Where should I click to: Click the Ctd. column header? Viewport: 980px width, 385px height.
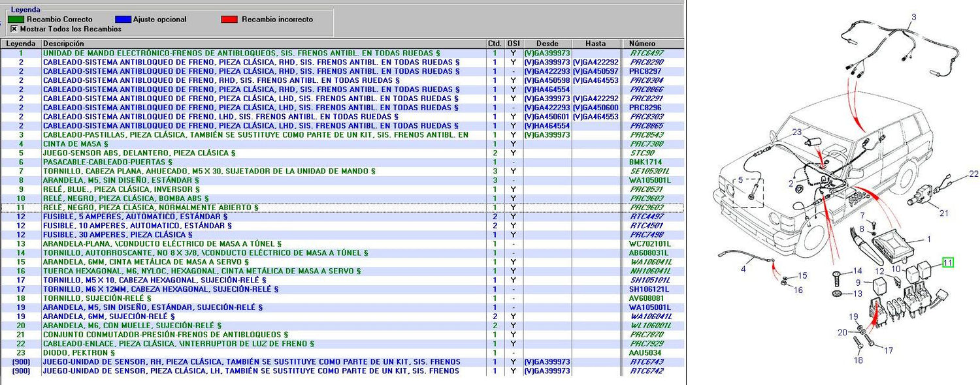[495, 44]
